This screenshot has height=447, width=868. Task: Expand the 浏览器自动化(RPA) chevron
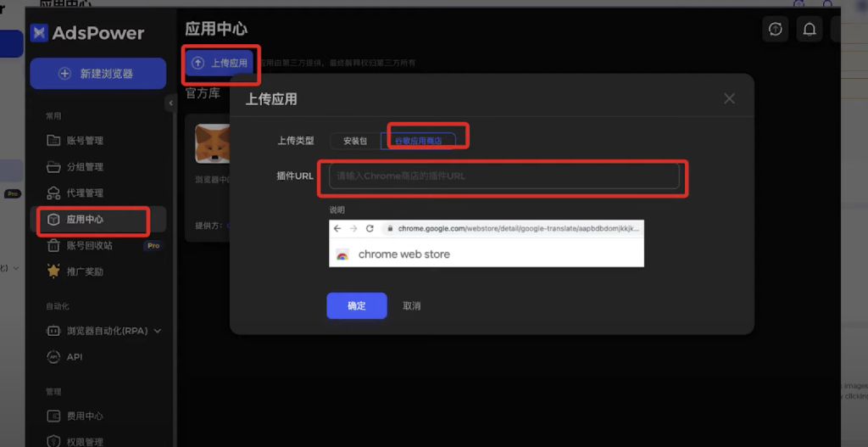[157, 331]
